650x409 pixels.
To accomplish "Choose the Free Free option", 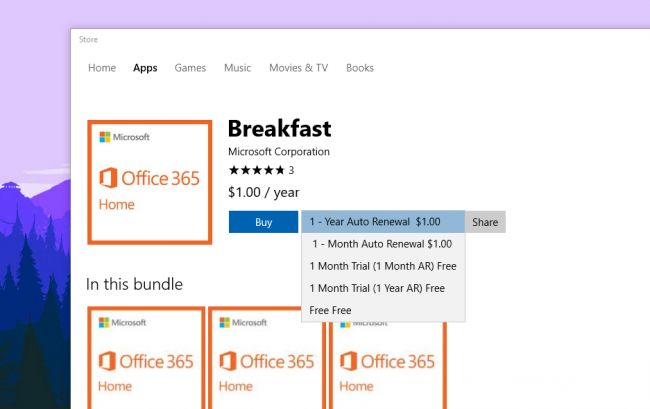I will (383, 310).
